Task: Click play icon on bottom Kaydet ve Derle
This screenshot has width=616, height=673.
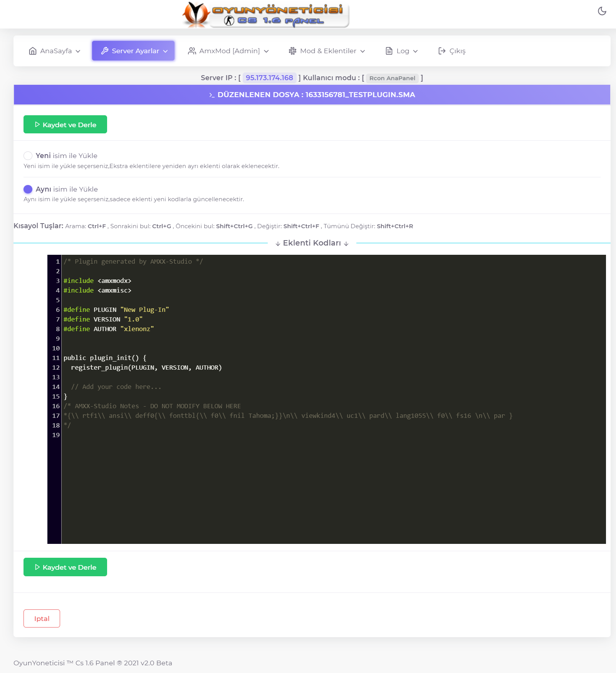Action: point(37,567)
